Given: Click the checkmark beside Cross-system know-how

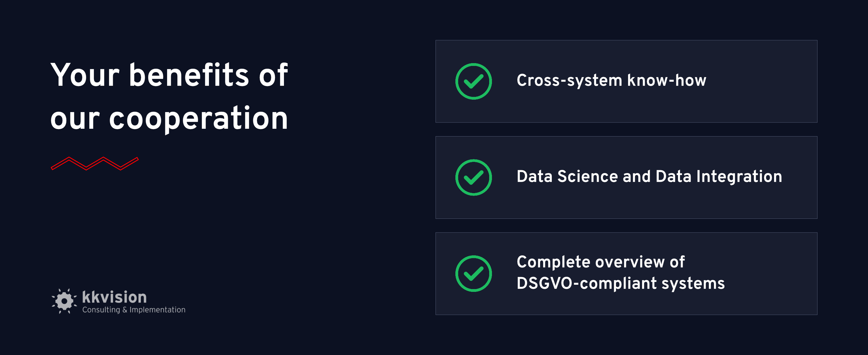Looking at the screenshot, I should (473, 81).
